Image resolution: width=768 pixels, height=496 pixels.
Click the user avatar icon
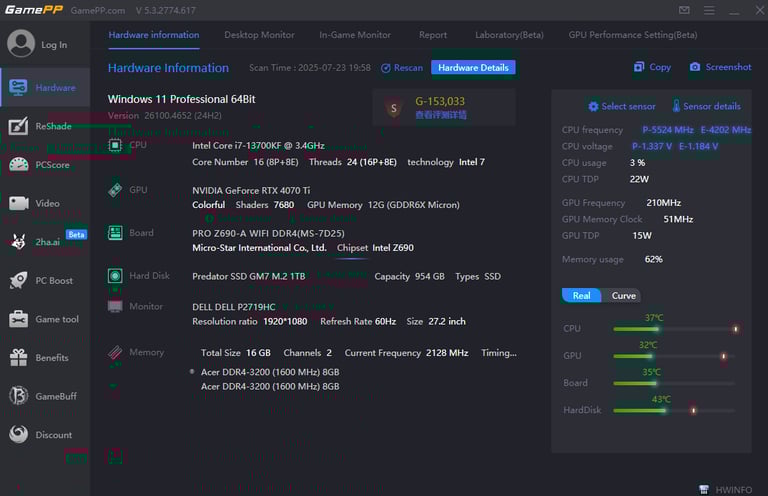coord(21,44)
